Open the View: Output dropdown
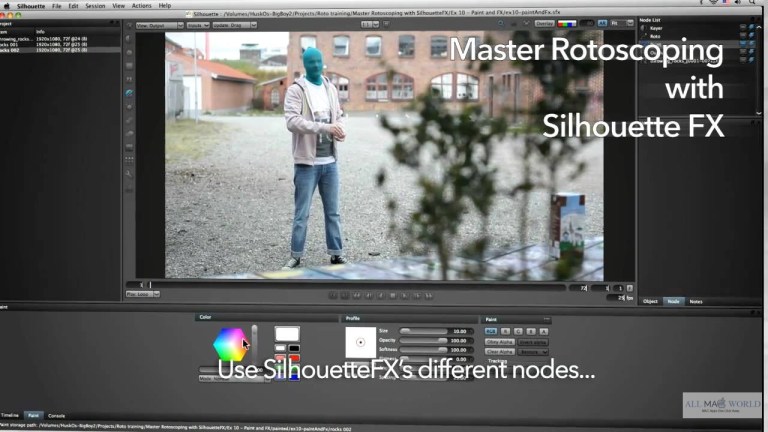 159,25
